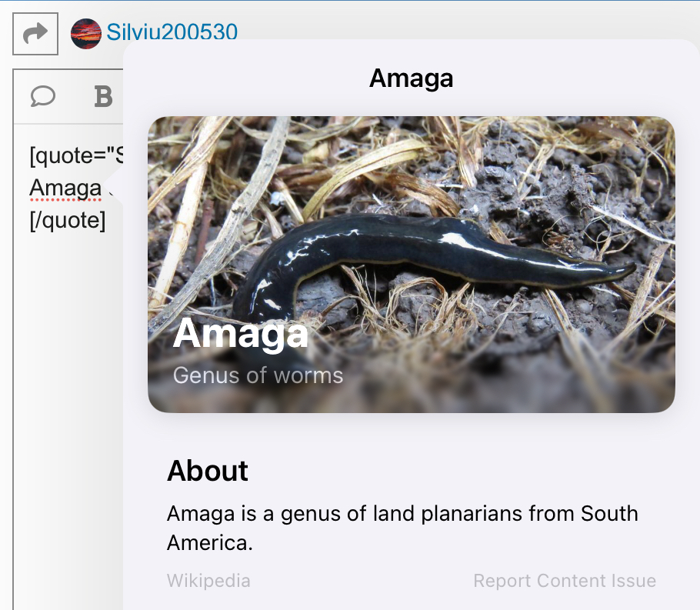
Task: Select the underlined Amaga word in editor
Action: (65, 188)
